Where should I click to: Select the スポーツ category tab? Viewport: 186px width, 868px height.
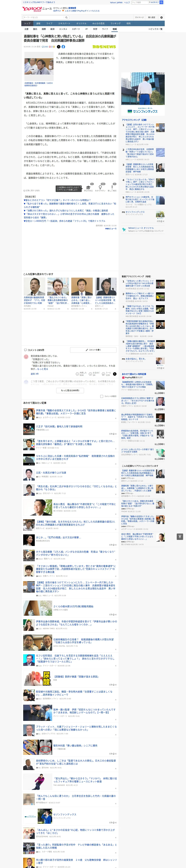pyautogui.click(x=76, y=29)
